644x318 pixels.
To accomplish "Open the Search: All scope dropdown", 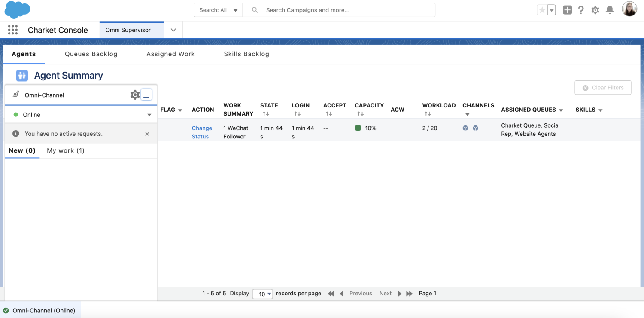I will [218, 10].
